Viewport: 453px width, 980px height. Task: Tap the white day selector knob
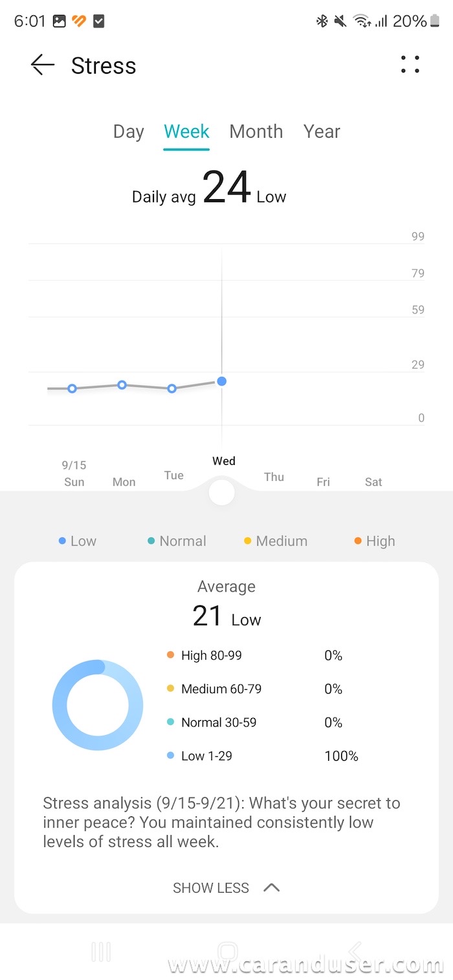[222, 493]
